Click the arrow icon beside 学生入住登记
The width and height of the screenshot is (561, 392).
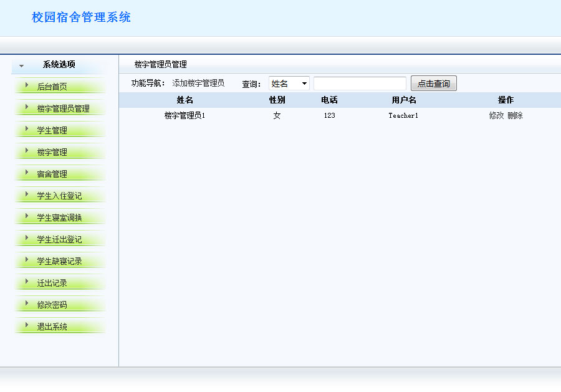click(x=26, y=195)
